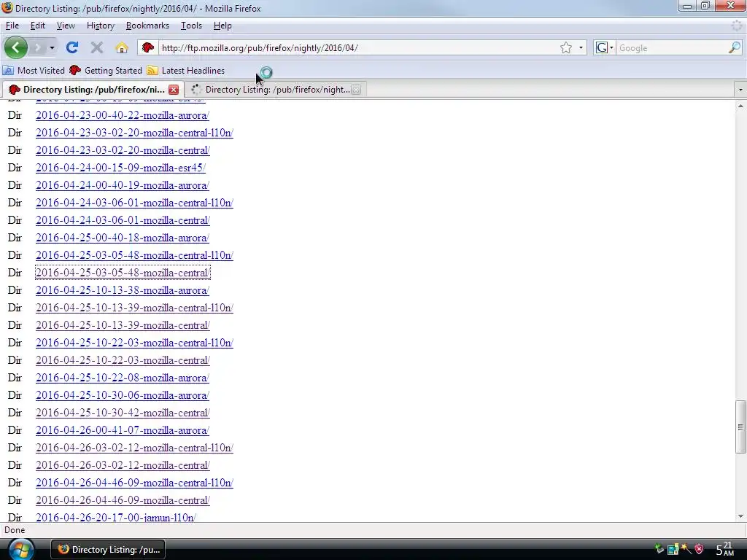747x560 pixels.
Task: Click the scrollbar up arrow
Action: click(x=740, y=106)
